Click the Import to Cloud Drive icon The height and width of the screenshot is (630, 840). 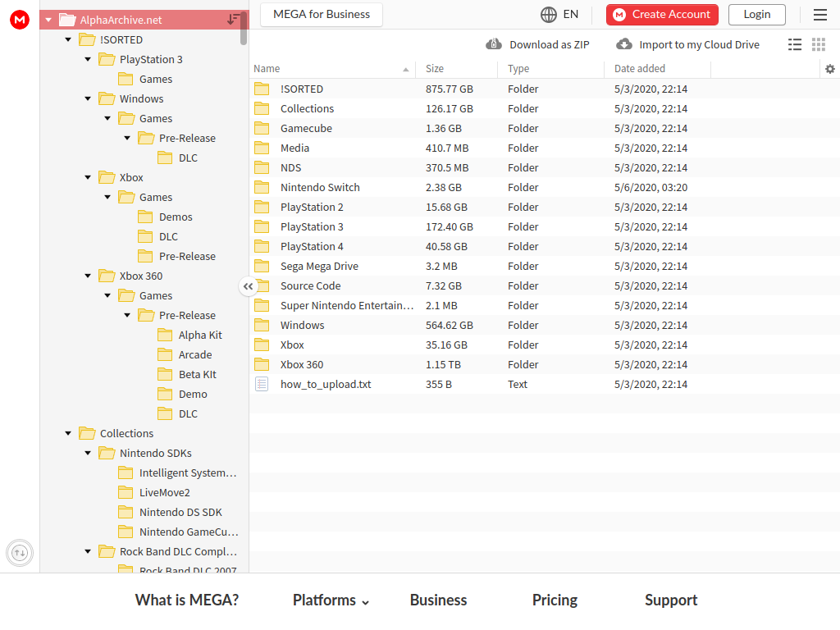[x=624, y=44]
